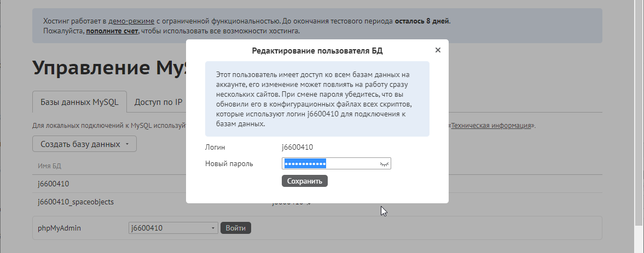
Task: Open the Доступ по IP tab
Action: [158, 102]
